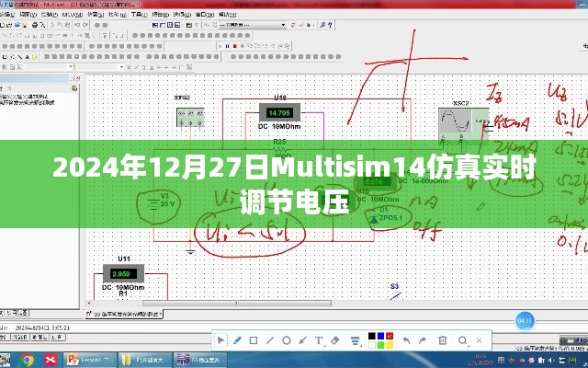The image size is (588, 368).
Task: Click the XSC2 oscilloscope instrument
Action: click(463, 125)
